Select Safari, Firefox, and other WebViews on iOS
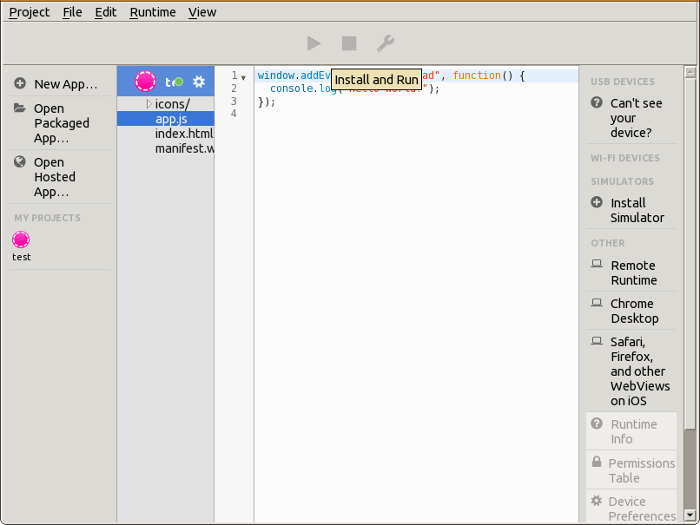 click(x=640, y=371)
